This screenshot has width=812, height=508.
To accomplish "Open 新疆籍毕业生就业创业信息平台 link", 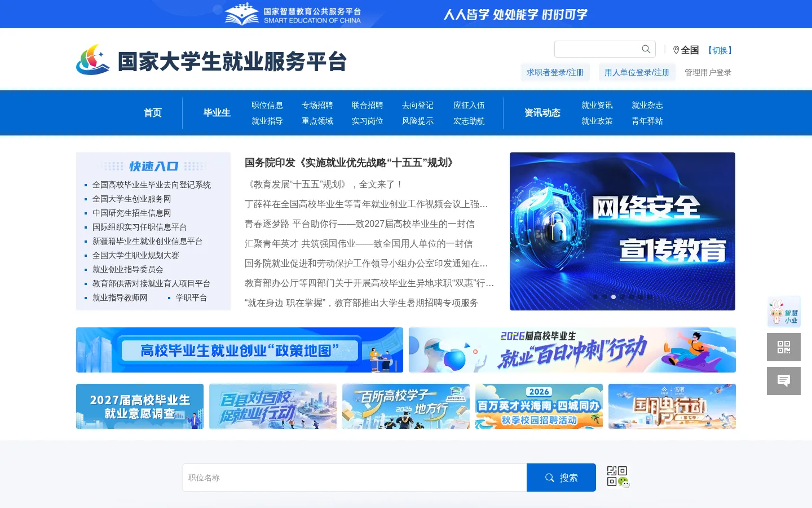I will pos(148,241).
